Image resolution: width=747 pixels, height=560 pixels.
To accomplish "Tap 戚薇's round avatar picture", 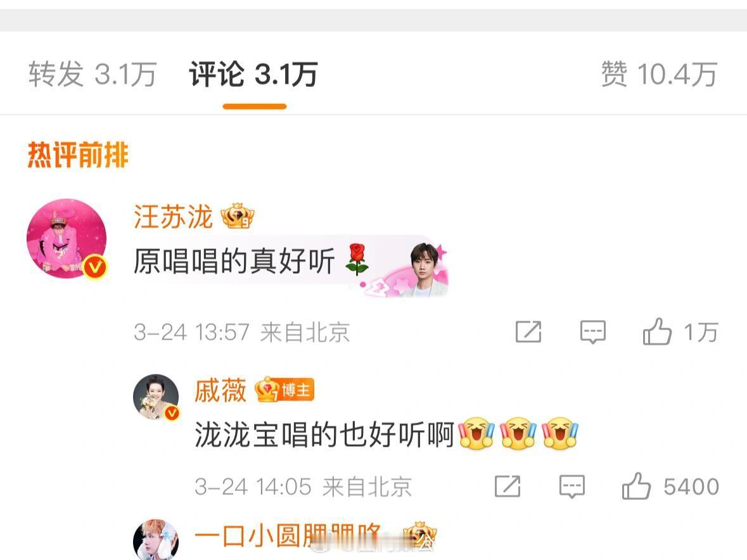I will click(x=156, y=397).
